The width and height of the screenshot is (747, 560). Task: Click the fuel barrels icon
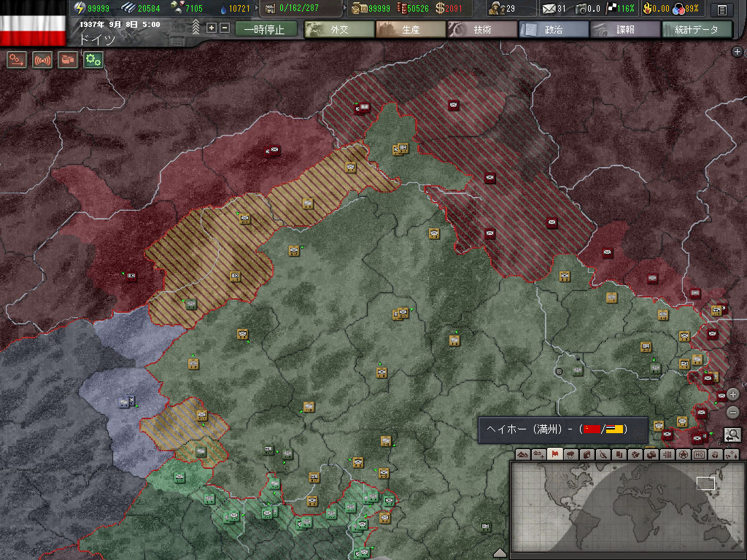pyautogui.click(x=402, y=8)
